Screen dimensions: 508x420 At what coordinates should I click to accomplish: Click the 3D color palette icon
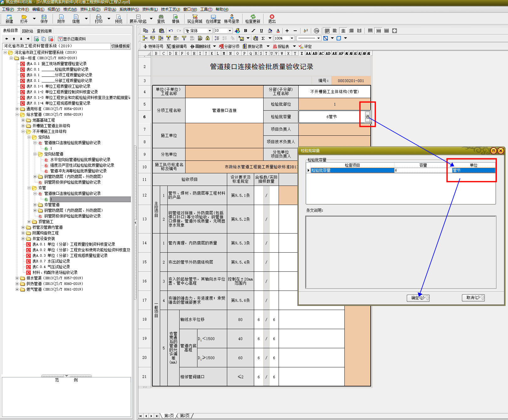coord(237,31)
